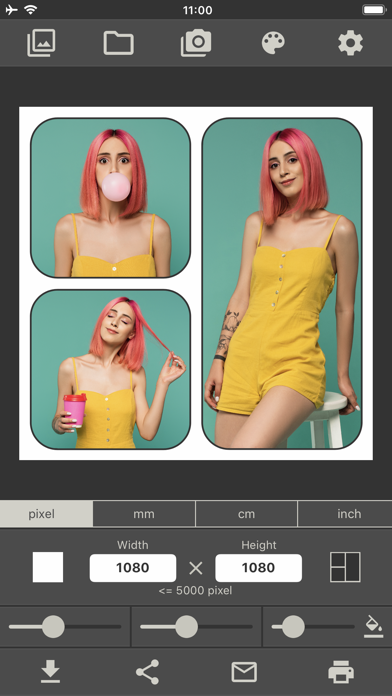Edit the Width field value 1080
The image size is (392, 696).
coord(133,568)
